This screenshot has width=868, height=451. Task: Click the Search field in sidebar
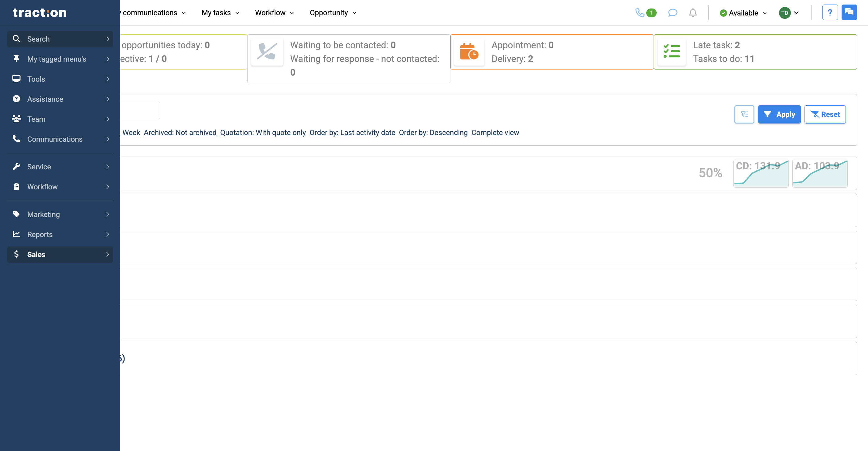tap(60, 39)
